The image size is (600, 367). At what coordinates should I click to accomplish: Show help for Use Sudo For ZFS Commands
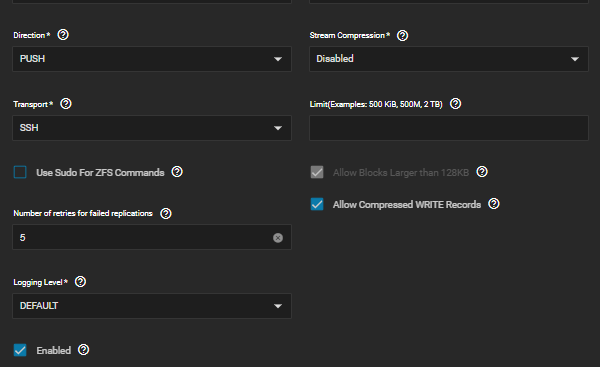177,172
